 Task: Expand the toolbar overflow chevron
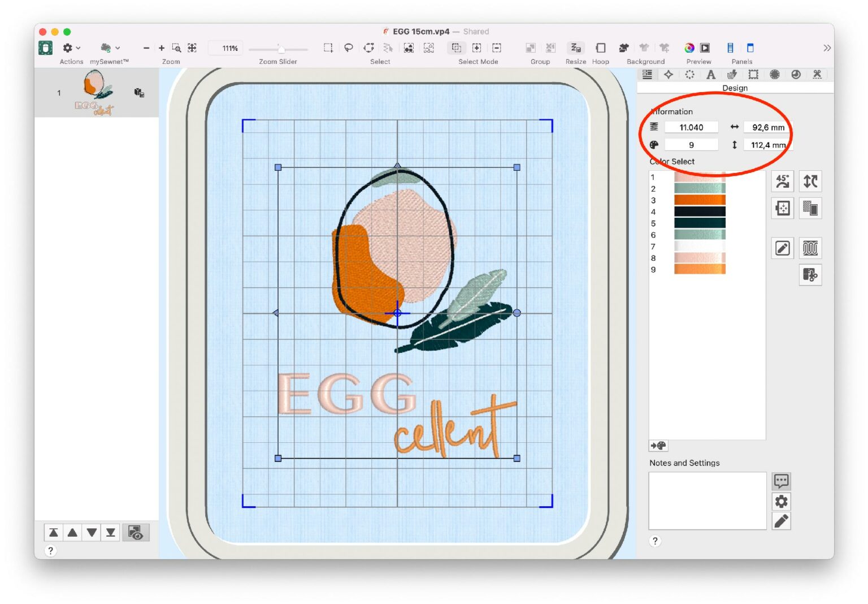pos(827,48)
